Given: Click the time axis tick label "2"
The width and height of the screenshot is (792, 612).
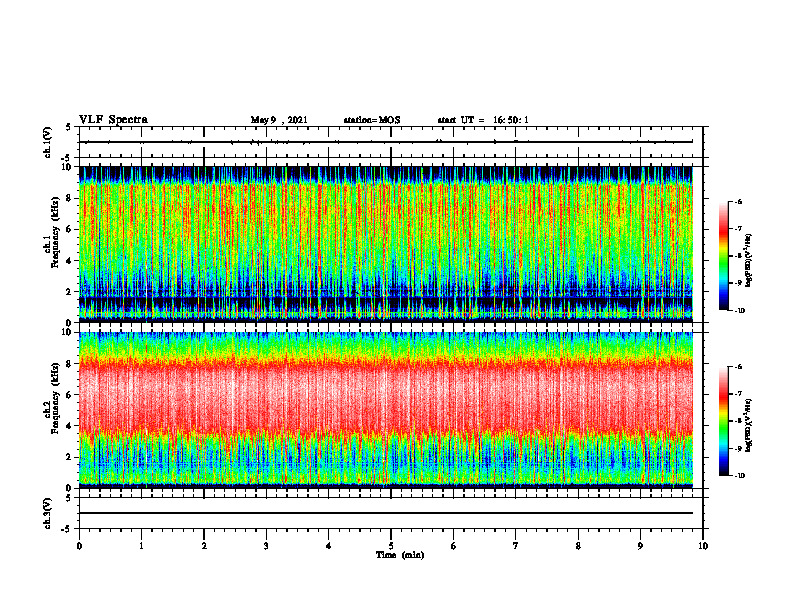Looking at the screenshot, I should [204, 546].
